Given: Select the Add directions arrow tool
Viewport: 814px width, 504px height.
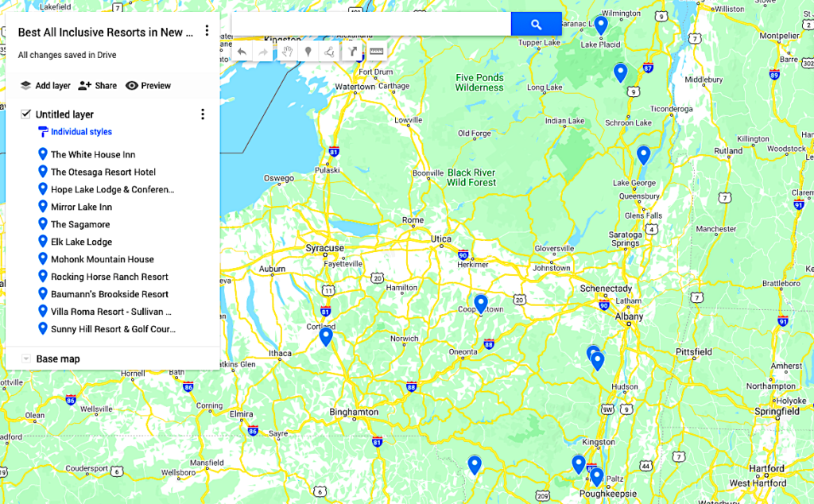Looking at the screenshot, I should pos(352,52).
